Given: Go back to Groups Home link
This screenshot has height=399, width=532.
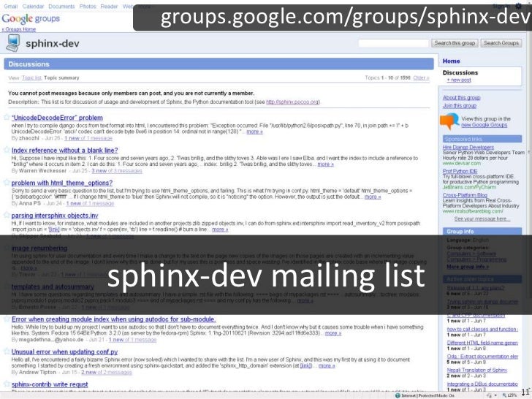Looking at the screenshot, I should click(19, 29).
